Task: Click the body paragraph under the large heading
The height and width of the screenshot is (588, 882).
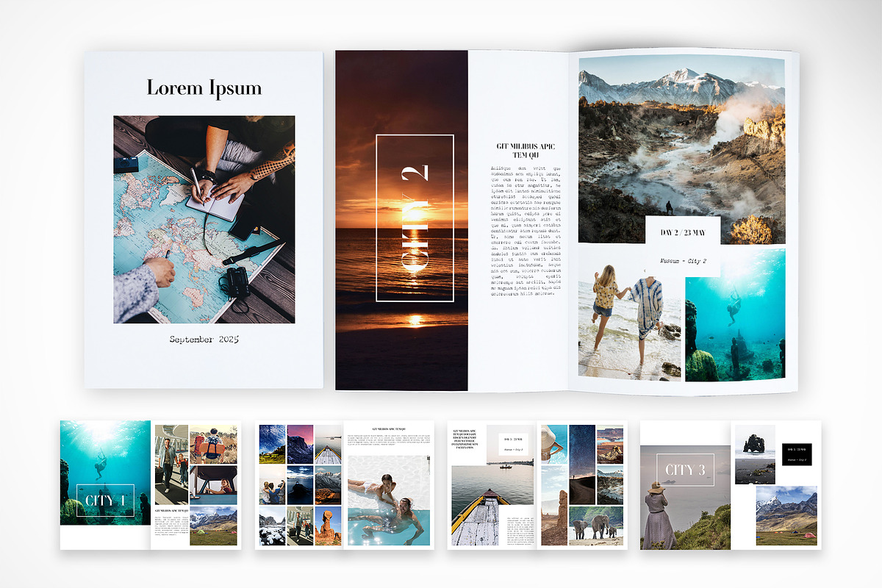Action: 525,231
